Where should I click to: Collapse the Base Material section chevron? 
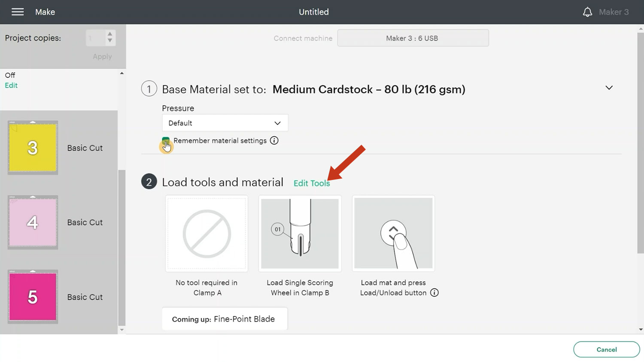click(x=609, y=88)
